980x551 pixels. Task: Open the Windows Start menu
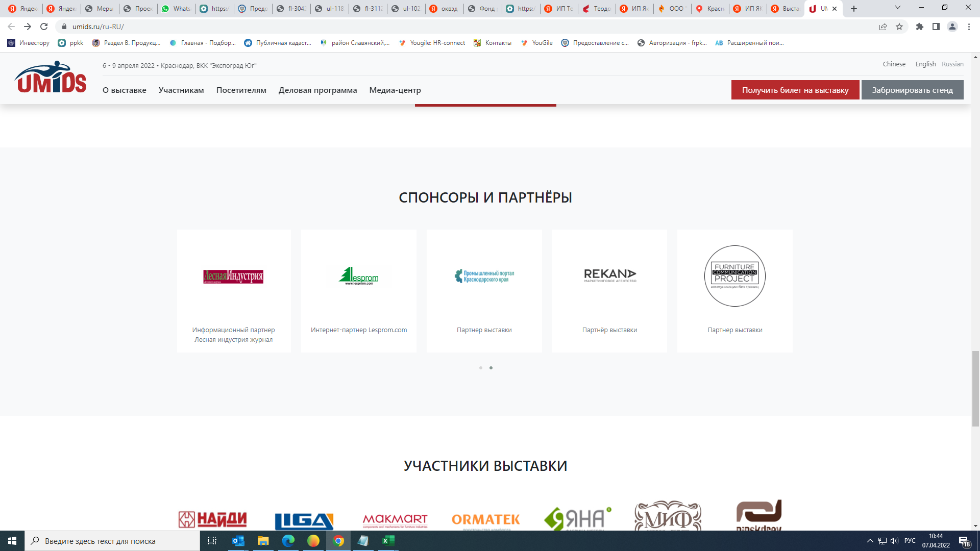coord(12,541)
